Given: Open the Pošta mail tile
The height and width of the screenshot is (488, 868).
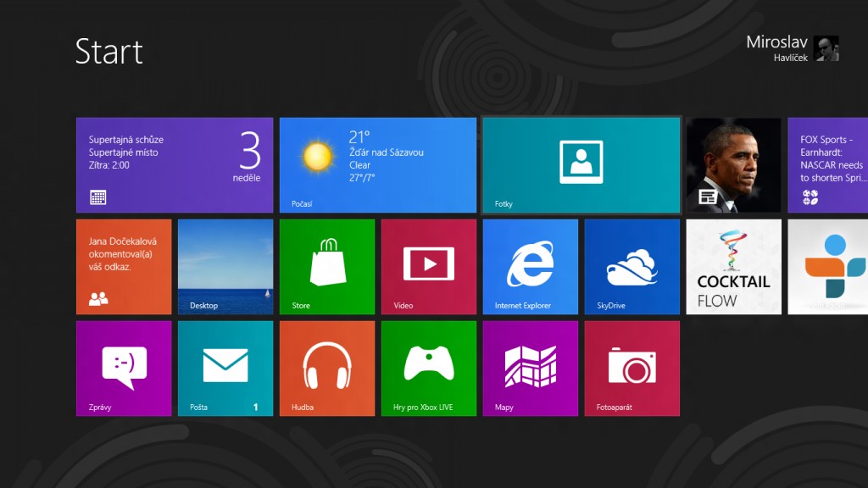Looking at the screenshot, I should coord(225,369).
